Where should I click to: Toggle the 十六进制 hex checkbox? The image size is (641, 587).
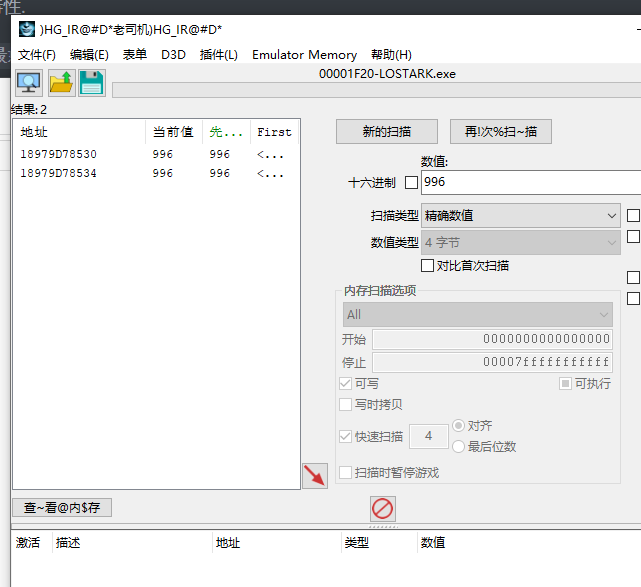pos(411,182)
